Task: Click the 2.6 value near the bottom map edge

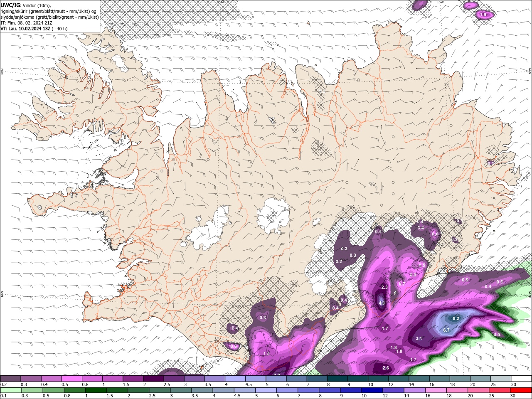Action: click(x=386, y=368)
